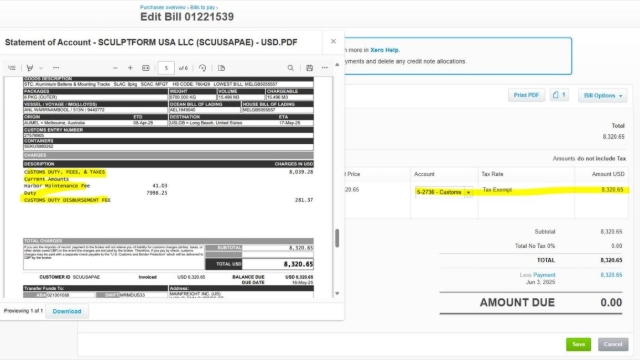The height and width of the screenshot is (360, 640).
Task: Click the PDF scrollbar down arrow
Action: pyautogui.click(x=337, y=293)
